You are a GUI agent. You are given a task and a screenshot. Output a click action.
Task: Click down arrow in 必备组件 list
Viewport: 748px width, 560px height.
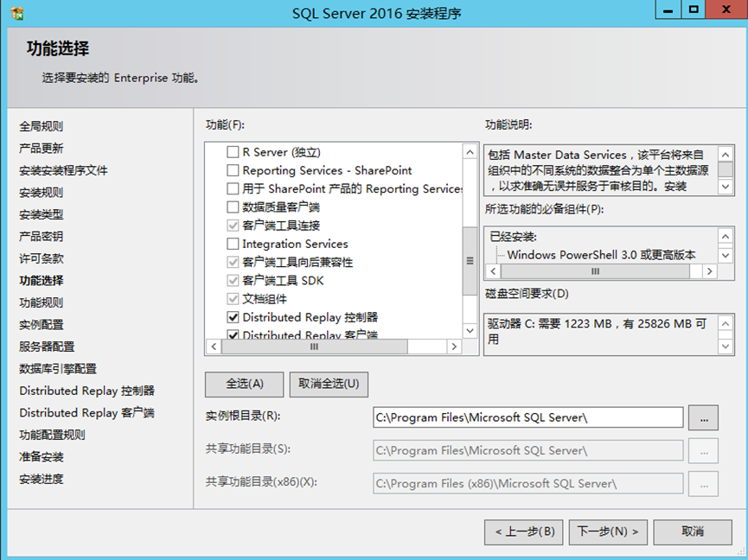[x=726, y=255]
